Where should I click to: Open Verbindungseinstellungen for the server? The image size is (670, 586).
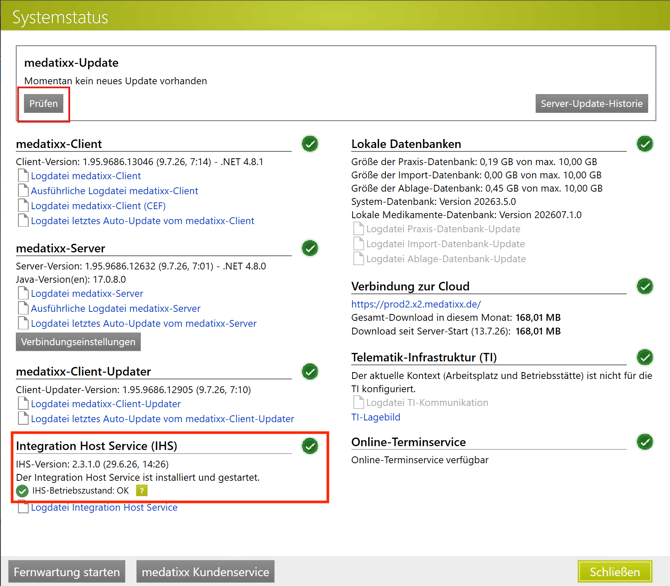click(78, 342)
